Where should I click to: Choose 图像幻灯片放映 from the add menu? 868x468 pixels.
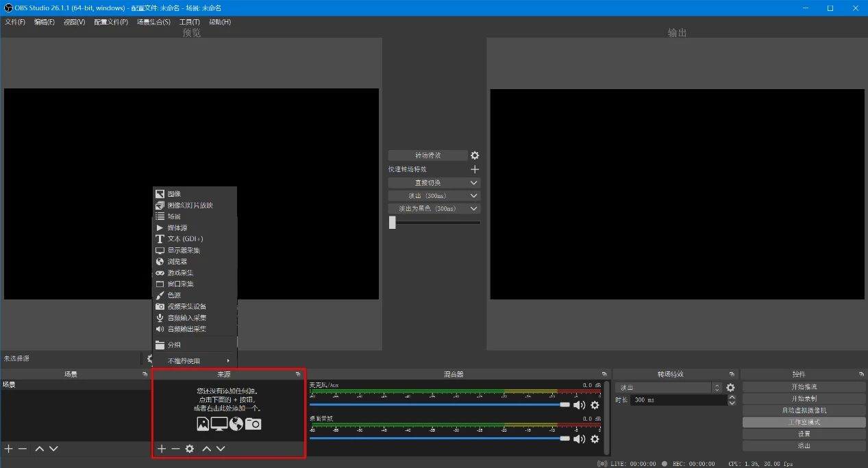195,205
